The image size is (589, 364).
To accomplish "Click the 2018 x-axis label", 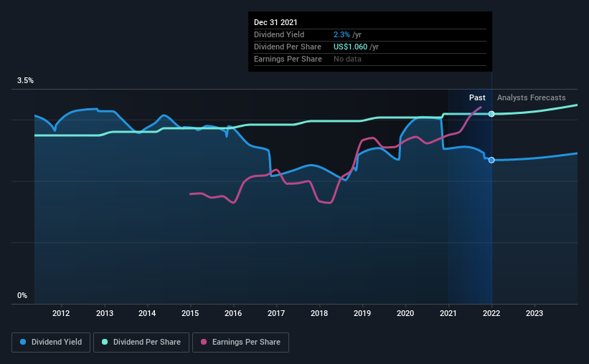I will 319,313.
